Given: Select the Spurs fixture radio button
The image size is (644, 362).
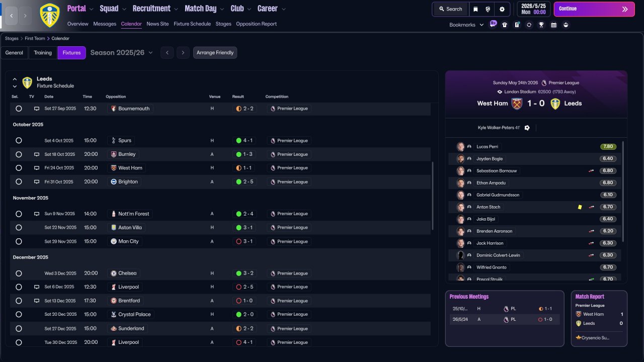Looking at the screenshot, I should coord(19,141).
